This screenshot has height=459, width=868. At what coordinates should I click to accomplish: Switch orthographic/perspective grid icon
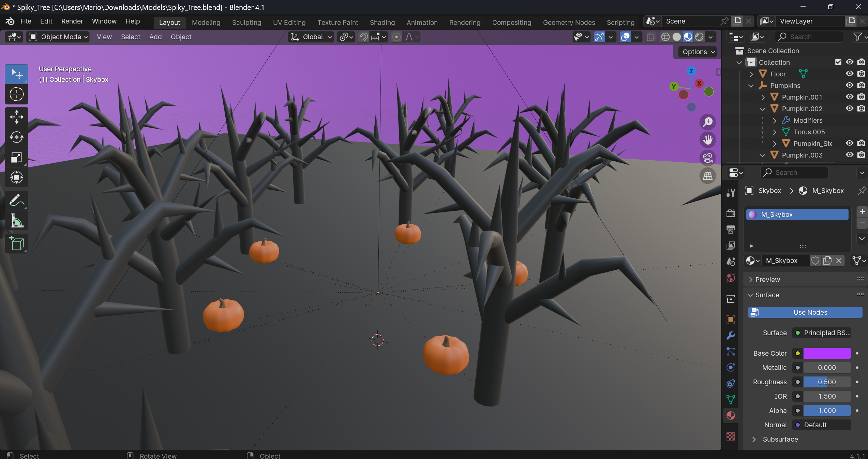(x=708, y=176)
